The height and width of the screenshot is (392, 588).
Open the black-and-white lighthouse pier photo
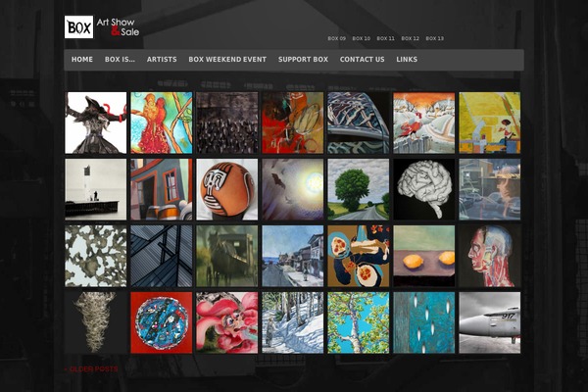tap(96, 189)
